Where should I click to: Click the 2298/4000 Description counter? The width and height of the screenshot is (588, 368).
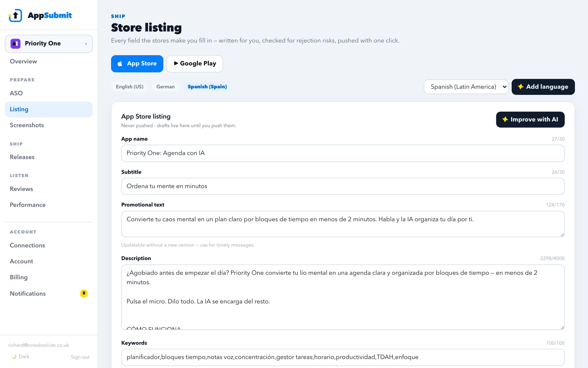tap(552, 258)
